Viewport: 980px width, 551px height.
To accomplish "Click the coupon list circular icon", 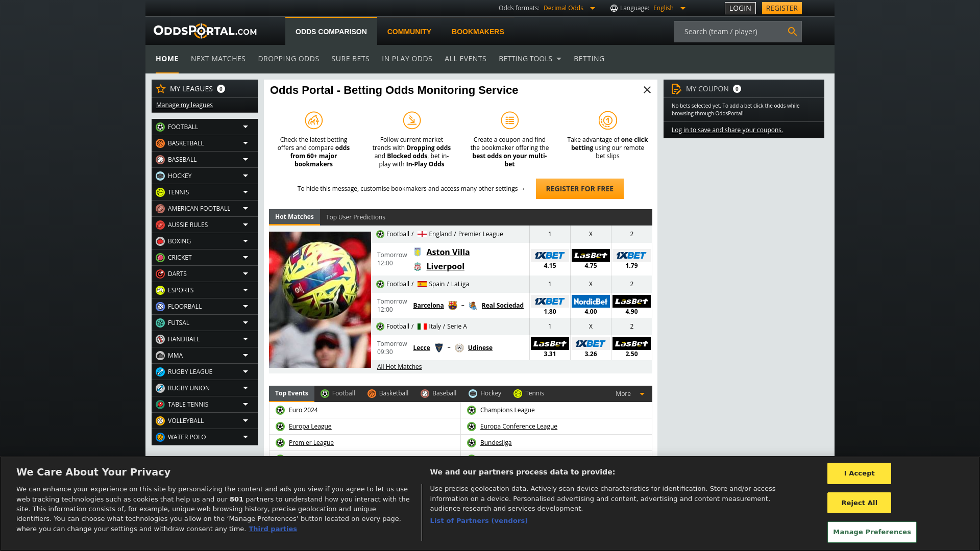I will [x=510, y=120].
